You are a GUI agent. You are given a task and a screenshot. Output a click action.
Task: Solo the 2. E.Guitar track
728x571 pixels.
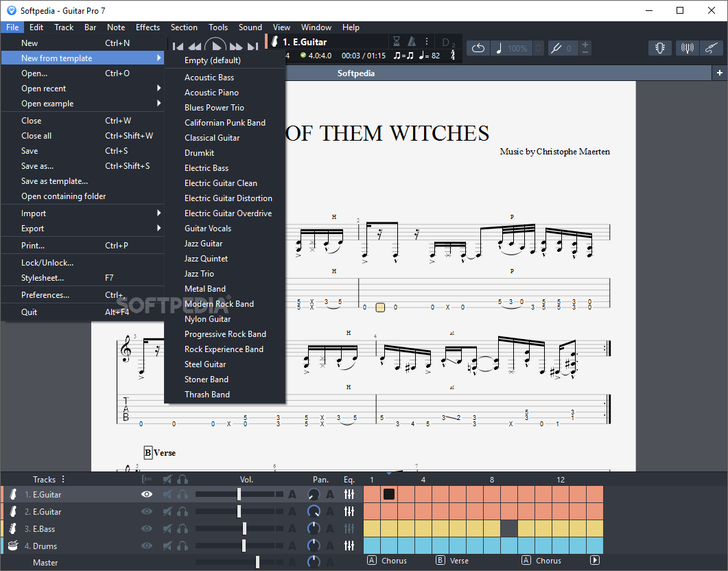click(x=183, y=511)
